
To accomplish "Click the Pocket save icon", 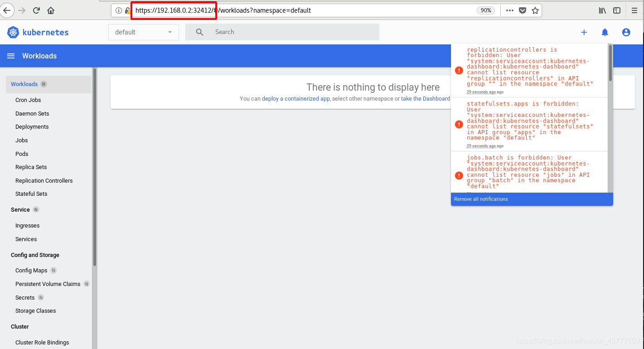I will tap(523, 10).
